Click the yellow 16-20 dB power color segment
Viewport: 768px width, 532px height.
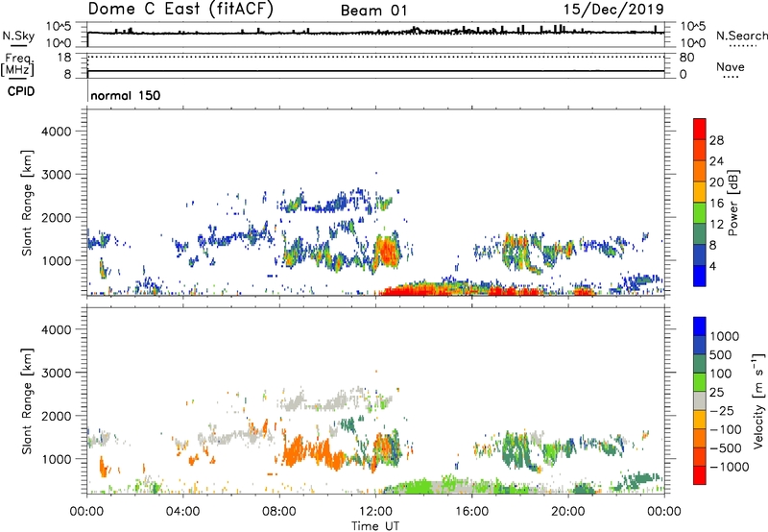click(x=700, y=191)
